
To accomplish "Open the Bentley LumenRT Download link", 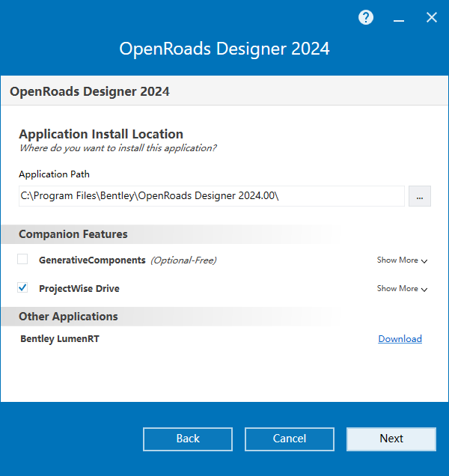I will [400, 339].
